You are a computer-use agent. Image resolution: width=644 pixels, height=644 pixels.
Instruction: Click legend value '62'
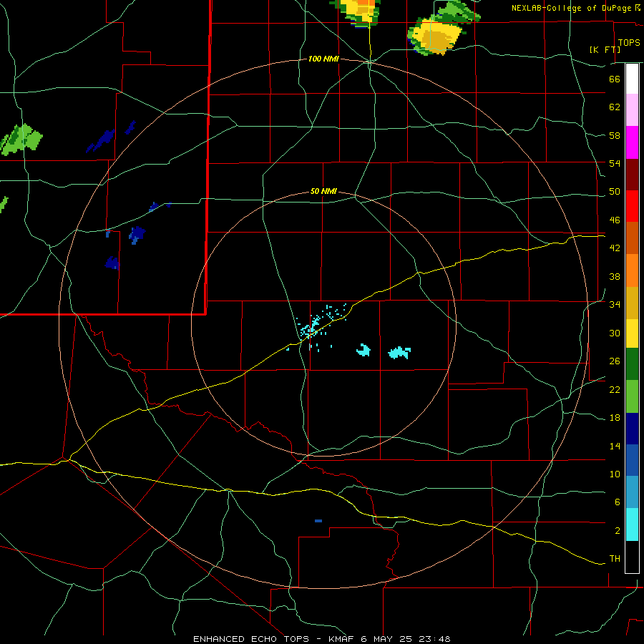[x=615, y=107]
